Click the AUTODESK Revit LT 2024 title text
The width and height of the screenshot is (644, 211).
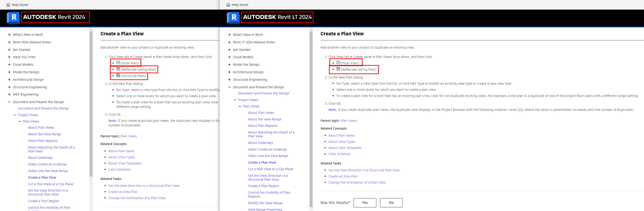[277, 17]
